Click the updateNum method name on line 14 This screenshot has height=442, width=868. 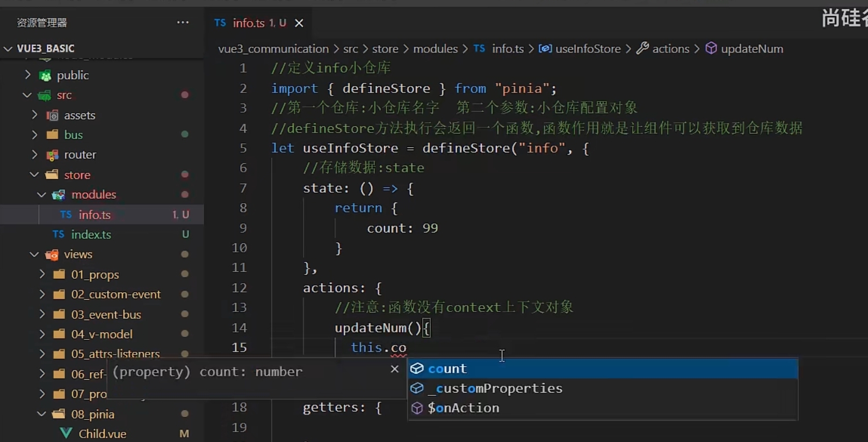(370, 328)
